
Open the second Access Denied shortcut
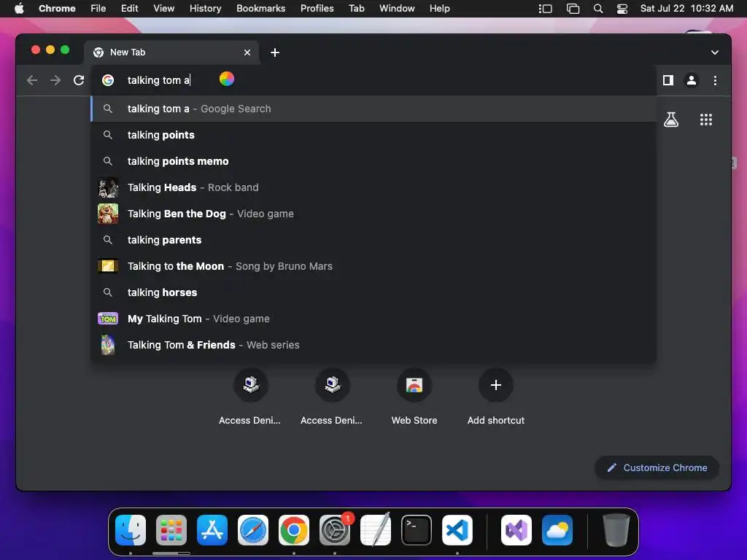click(333, 385)
